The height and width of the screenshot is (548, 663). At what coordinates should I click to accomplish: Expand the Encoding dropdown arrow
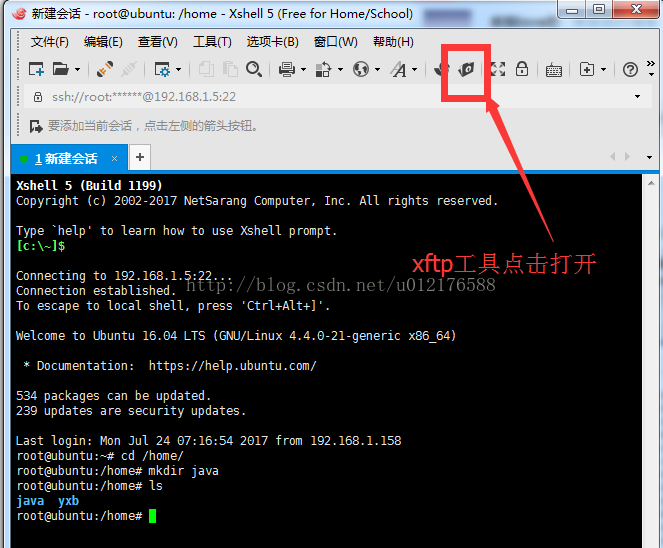click(x=378, y=69)
